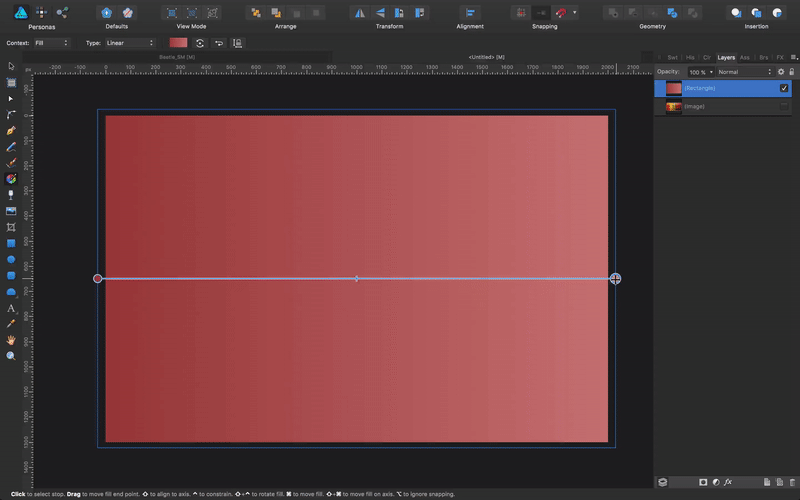Switch to the Pixel Persona
800x500 pixels.
point(41,12)
